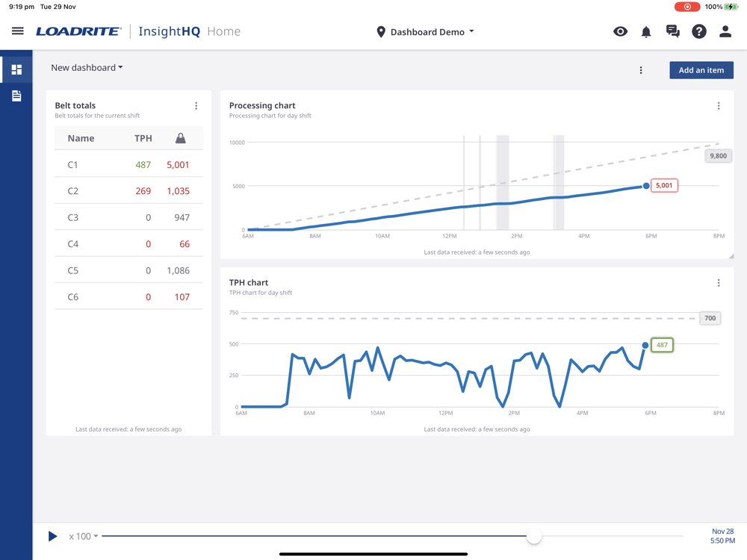Click the Name column header
The image size is (747, 560).
tap(81, 138)
